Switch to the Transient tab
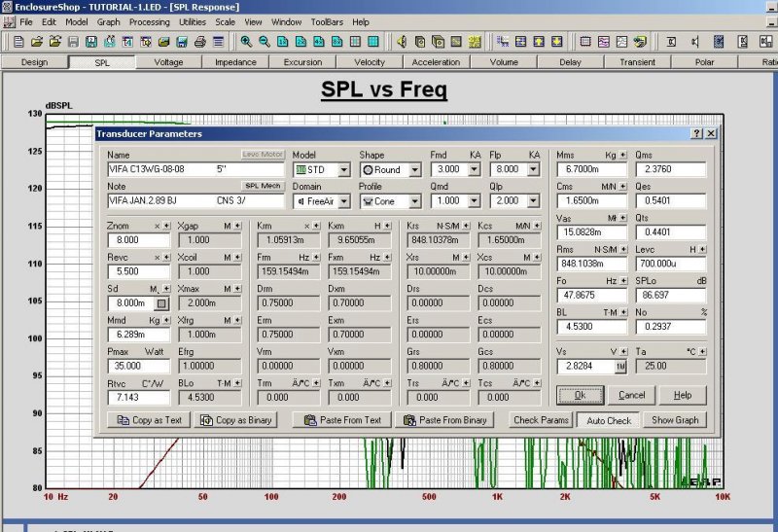778x532 pixels. click(x=637, y=62)
